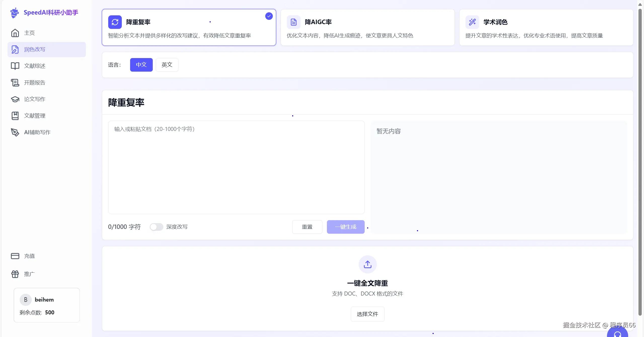
Task: Switch to the 降AIGC率 card
Action: [367, 27]
